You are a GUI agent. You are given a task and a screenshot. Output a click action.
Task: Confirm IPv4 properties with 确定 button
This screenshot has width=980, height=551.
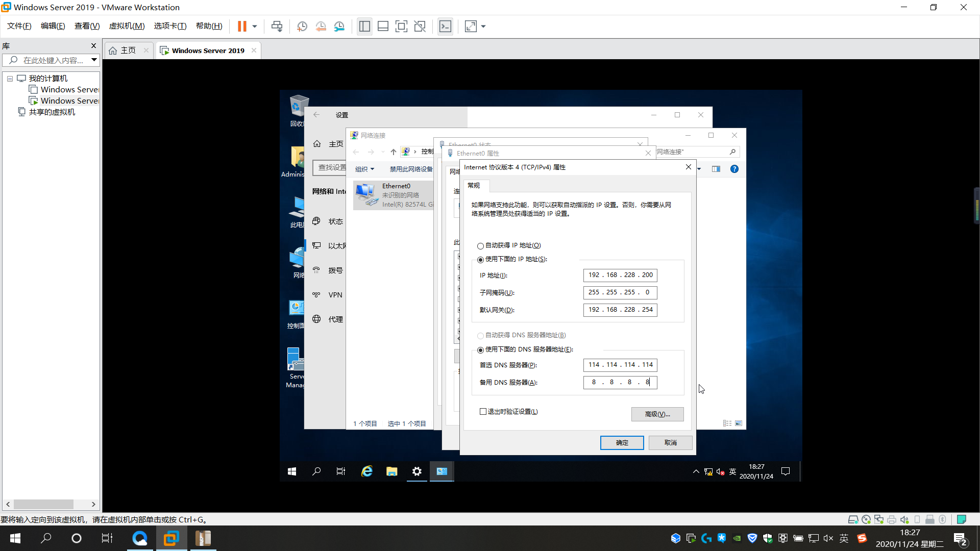[622, 442]
